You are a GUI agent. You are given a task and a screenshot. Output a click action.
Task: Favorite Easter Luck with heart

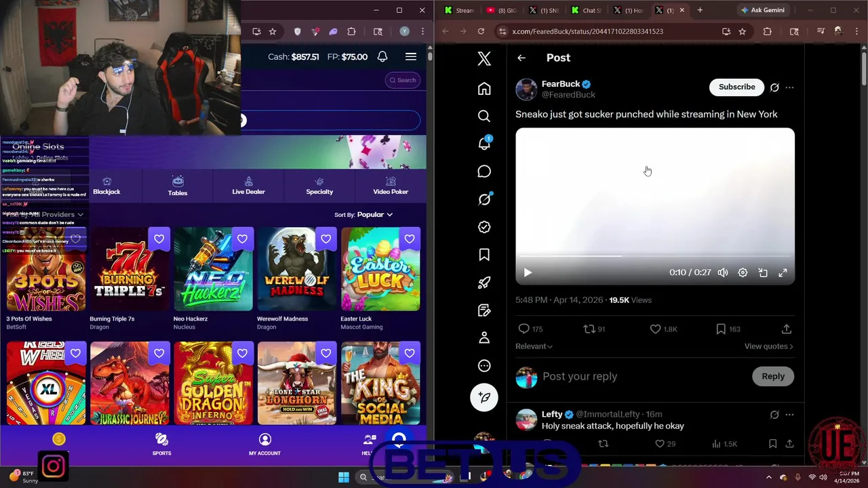410,239
